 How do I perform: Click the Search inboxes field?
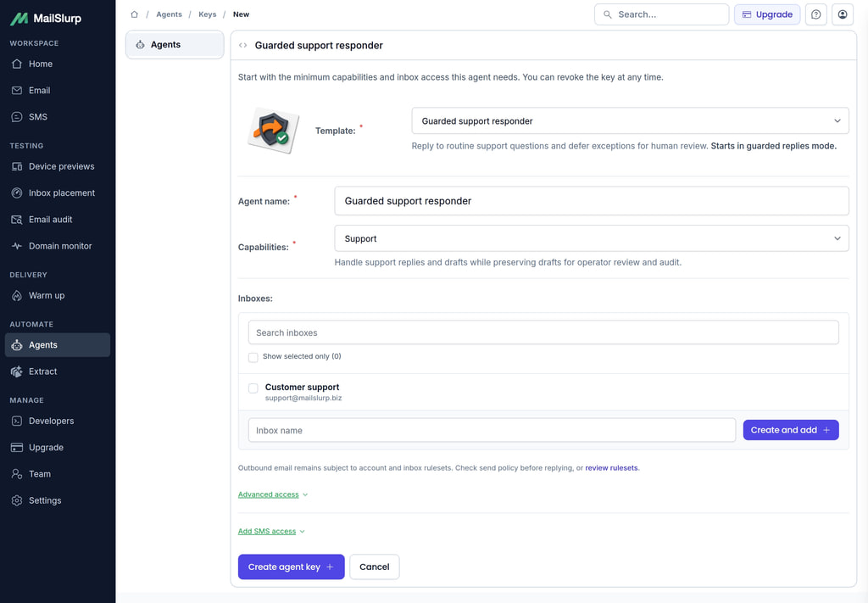(543, 332)
